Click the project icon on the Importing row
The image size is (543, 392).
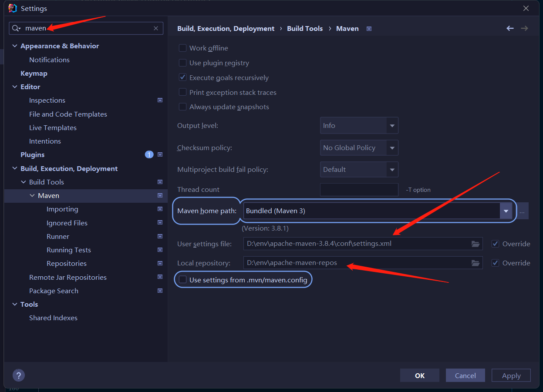(x=160, y=209)
